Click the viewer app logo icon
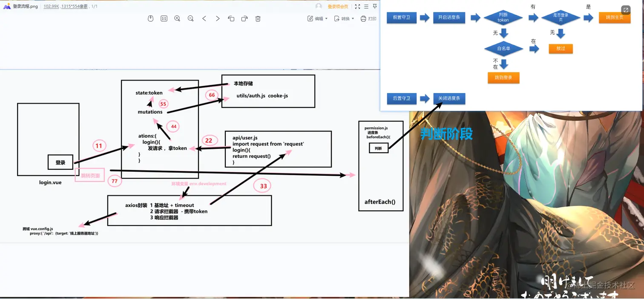This screenshot has height=299, width=644. click(7, 6)
